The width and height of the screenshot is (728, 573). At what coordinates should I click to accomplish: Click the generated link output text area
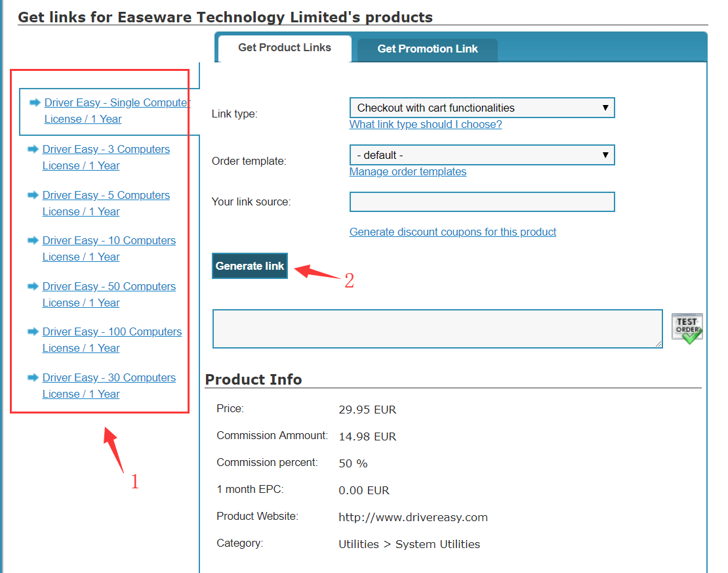click(437, 329)
